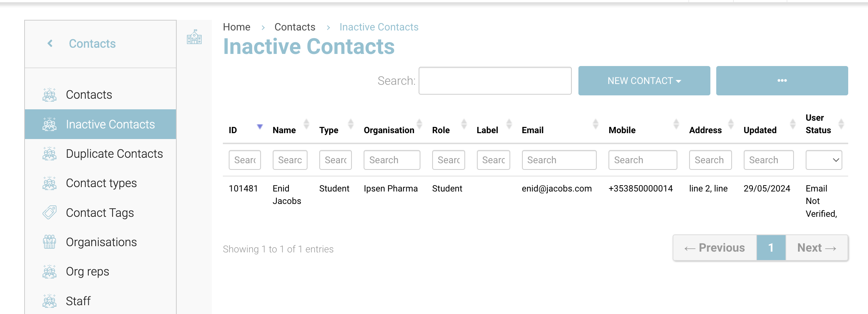This screenshot has width=868, height=314.
Task: Click the school building icon above breadcrumbs
Action: pyautogui.click(x=194, y=37)
